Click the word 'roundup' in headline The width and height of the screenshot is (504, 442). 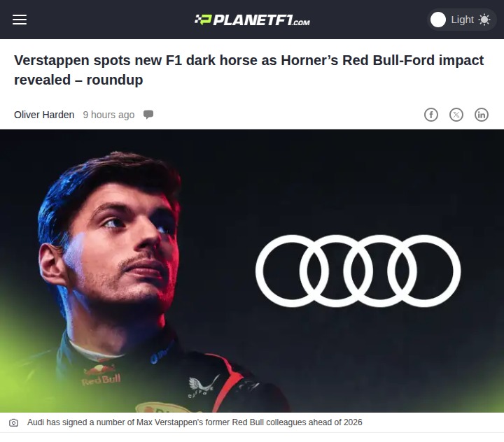115,80
